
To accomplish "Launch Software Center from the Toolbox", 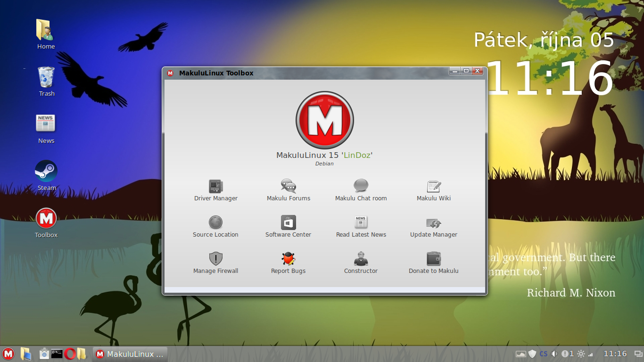I will coord(289,227).
